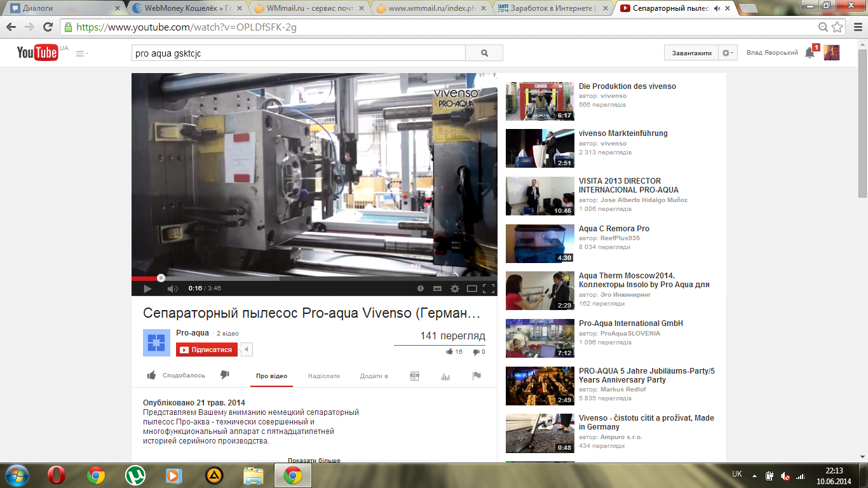Image resolution: width=868 pixels, height=488 pixels.
Task: Open the media player taskbar icon
Action: pyautogui.click(x=173, y=475)
